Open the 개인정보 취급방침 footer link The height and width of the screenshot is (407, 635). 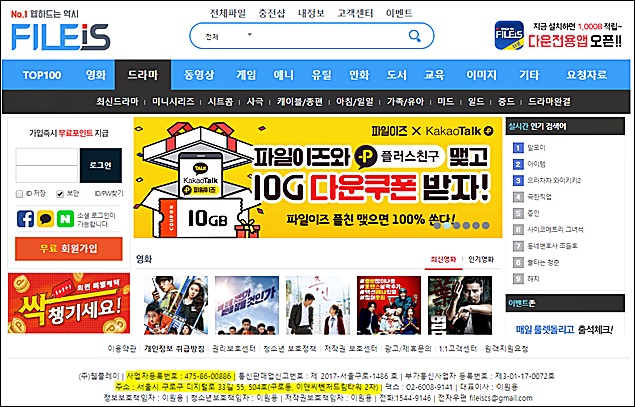(x=174, y=349)
